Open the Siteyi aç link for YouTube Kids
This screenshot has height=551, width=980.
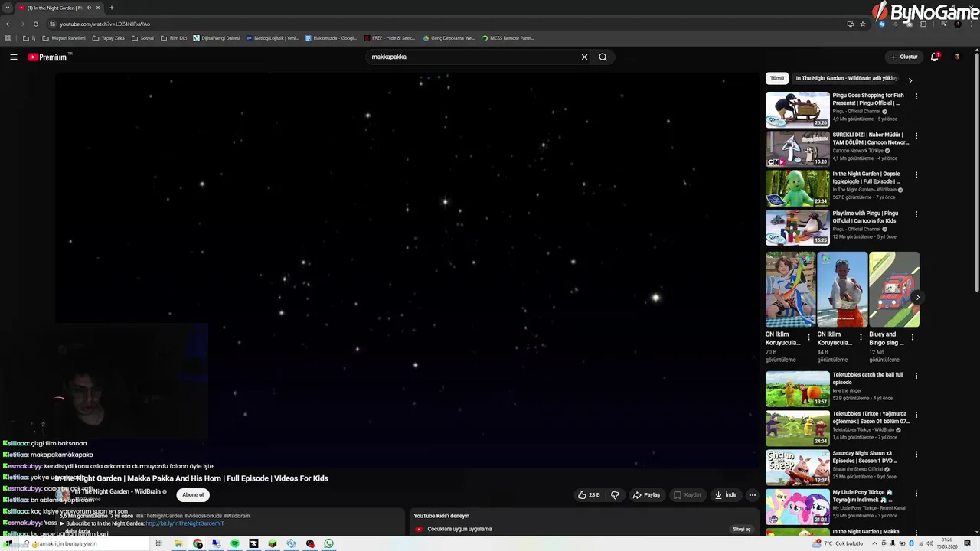742,529
